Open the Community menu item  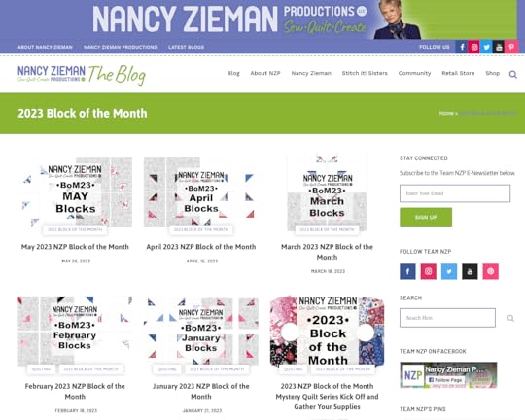pos(414,73)
